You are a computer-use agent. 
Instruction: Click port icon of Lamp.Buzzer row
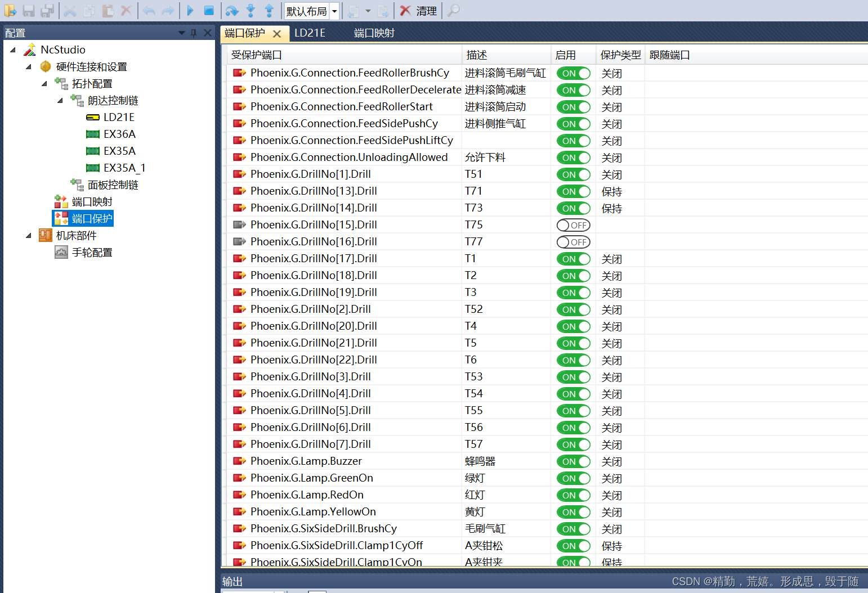click(x=239, y=461)
